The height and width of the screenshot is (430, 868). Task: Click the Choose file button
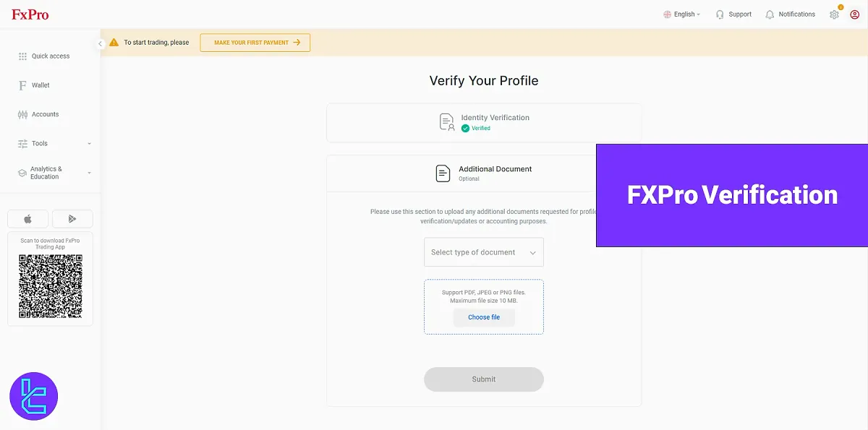(483, 317)
